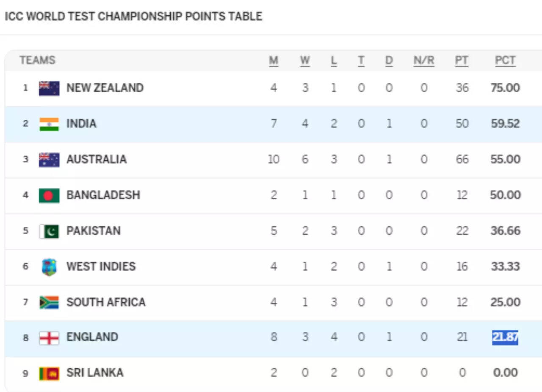
Task: Sort table by PCT column header
Action: 505,61
